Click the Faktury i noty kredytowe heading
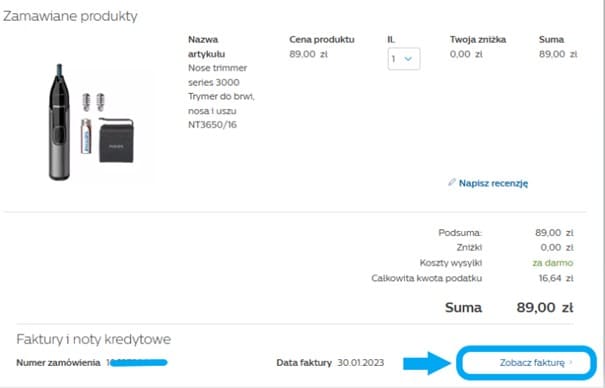The height and width of the screenshot is (388, 605). (93, 339)
